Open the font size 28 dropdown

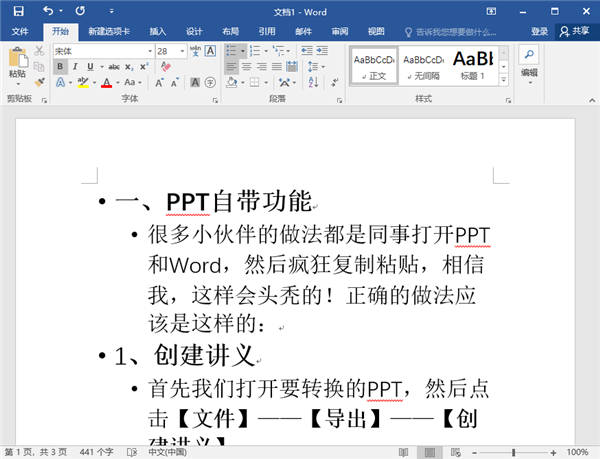point(182,51)
